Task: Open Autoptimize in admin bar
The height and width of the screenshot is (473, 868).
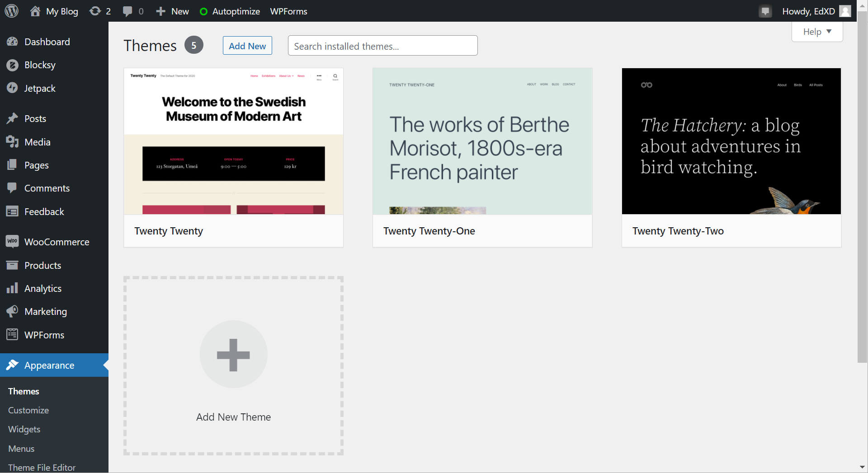Action: [230, 11]
